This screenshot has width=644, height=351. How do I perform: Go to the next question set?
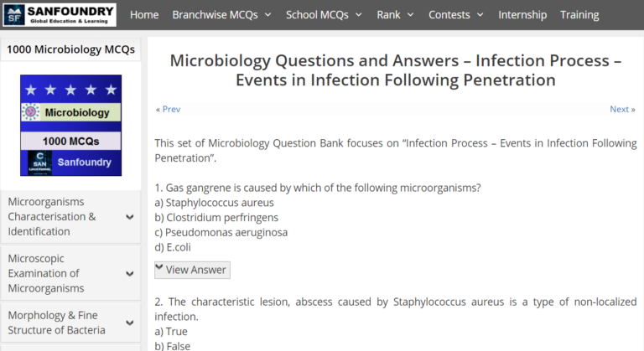621,109
